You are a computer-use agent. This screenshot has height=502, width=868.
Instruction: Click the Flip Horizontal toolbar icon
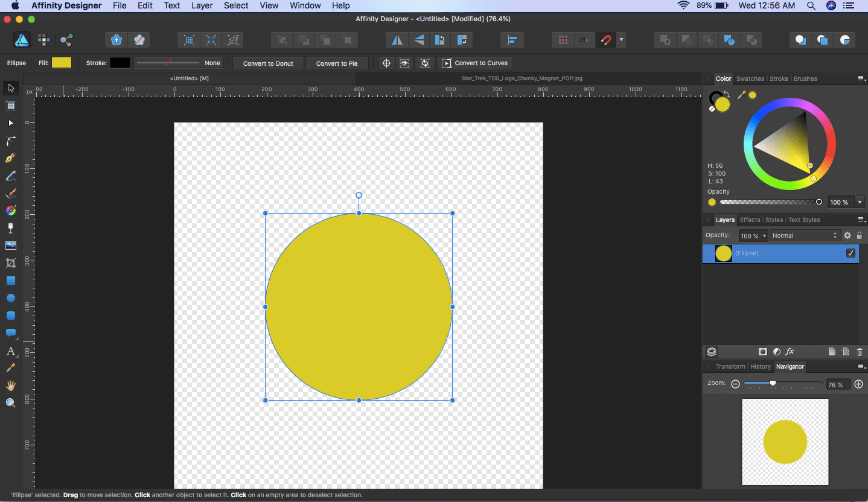[x=397, y=40]
